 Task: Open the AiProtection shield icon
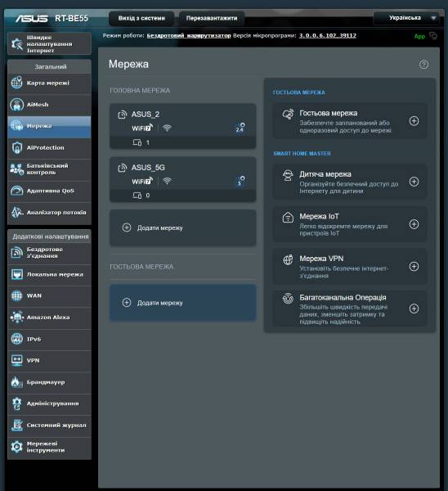pos(16,147)
